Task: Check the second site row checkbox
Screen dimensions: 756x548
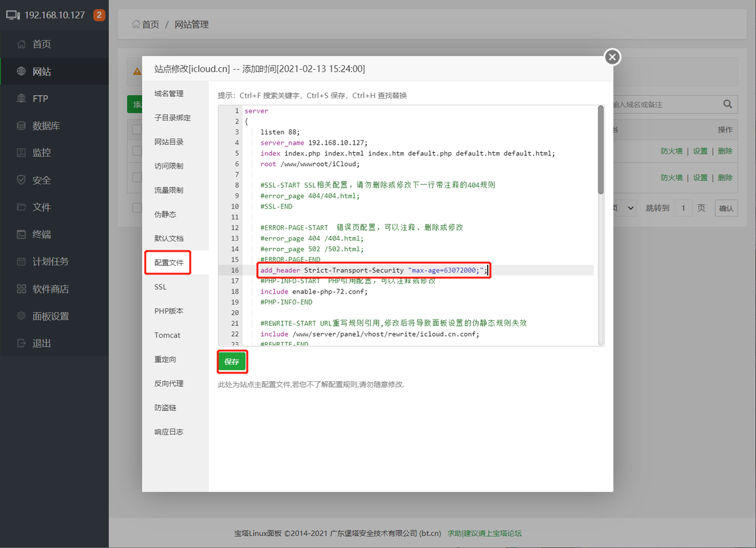Action: [138, 178]
